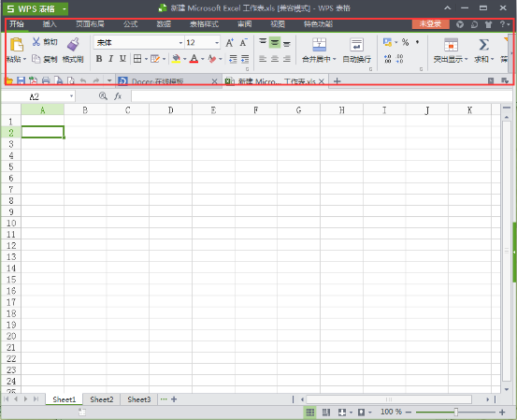Image resolution: width=517 pixels, height=420 pixels.
Task: Toggle Bold formatting
Action: pos(98,59)
